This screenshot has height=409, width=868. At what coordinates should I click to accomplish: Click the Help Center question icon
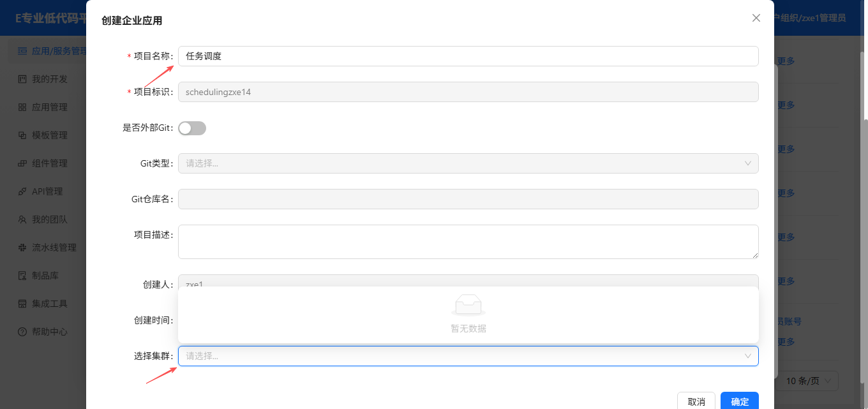point(22,332)
